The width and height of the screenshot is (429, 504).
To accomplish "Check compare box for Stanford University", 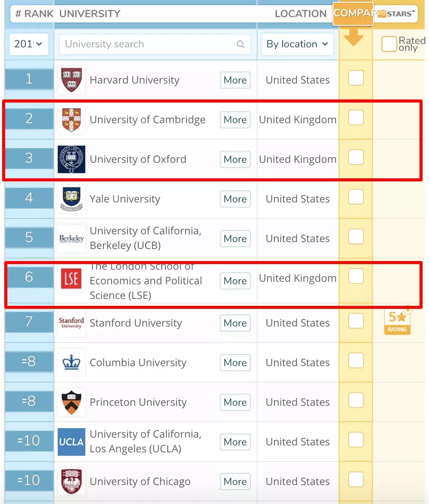I will 356,321.
